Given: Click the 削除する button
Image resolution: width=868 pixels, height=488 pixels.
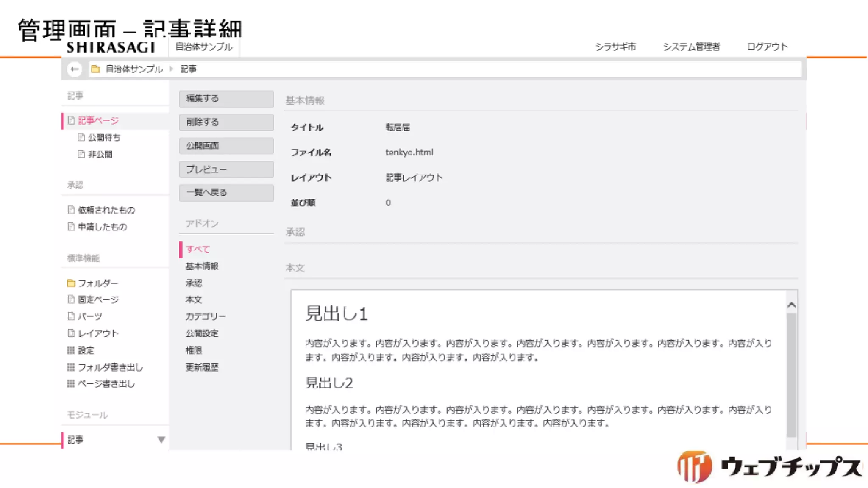Looking at the screenshot, I should coord(226,122).
